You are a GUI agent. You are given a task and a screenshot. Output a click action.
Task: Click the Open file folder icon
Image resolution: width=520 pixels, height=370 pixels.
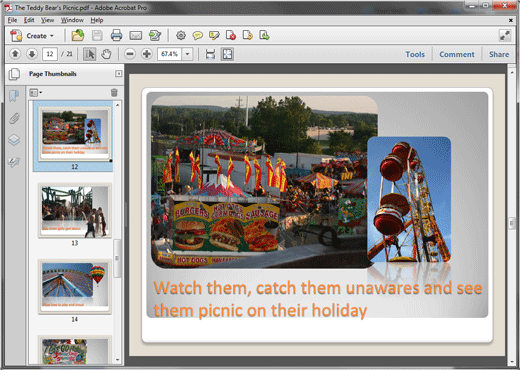[77, 35]
